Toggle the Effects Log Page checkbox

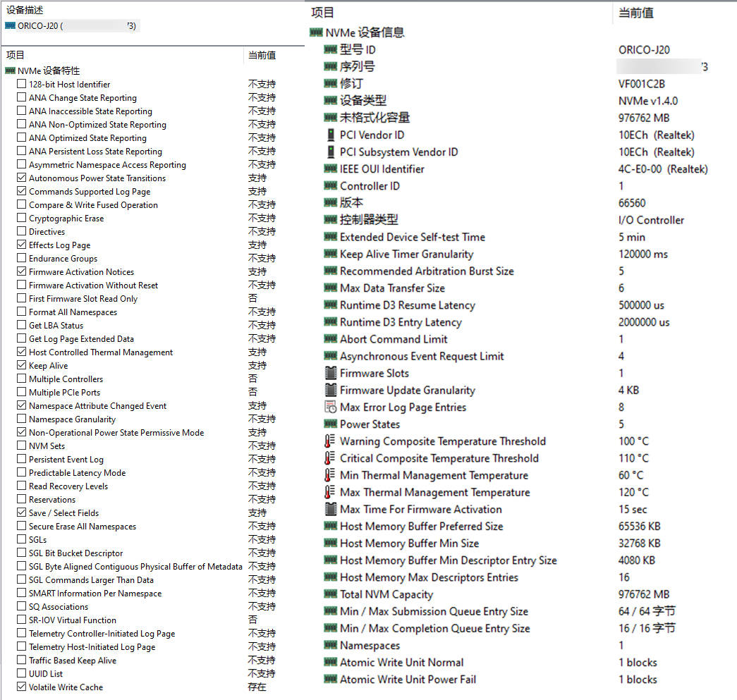click(22, 245)
